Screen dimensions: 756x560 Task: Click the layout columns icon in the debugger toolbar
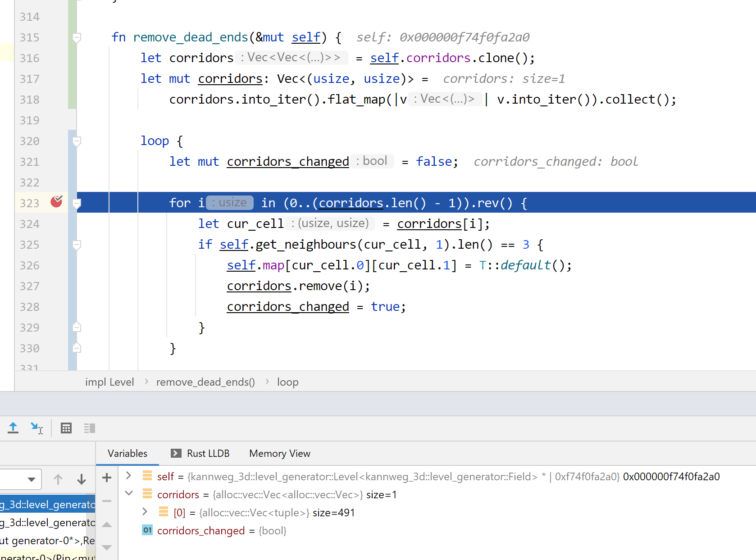tap(89, 428)
